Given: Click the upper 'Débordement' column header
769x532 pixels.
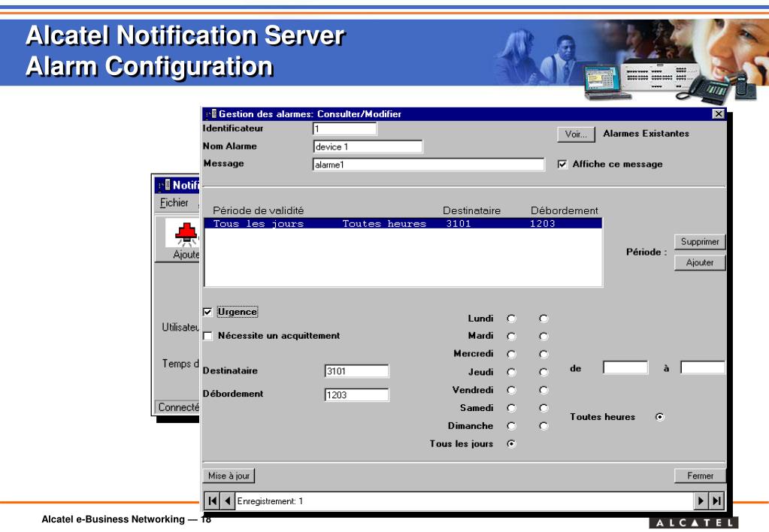Looking at the screenshot, I should tap(564, 210).
